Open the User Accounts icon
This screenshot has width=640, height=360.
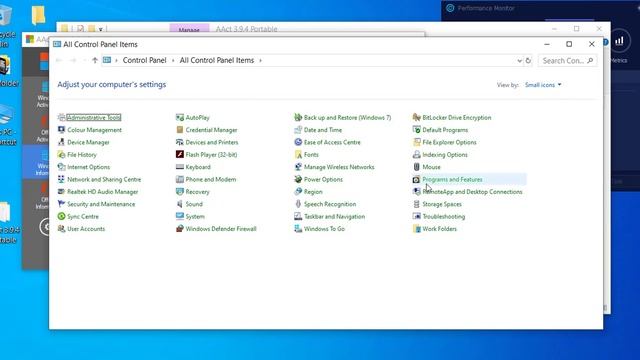pos(62,229)
